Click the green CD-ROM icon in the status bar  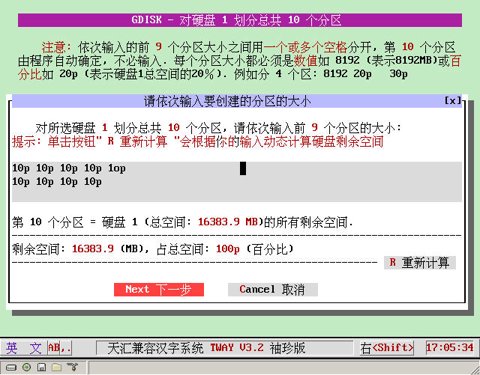point(26,367)
